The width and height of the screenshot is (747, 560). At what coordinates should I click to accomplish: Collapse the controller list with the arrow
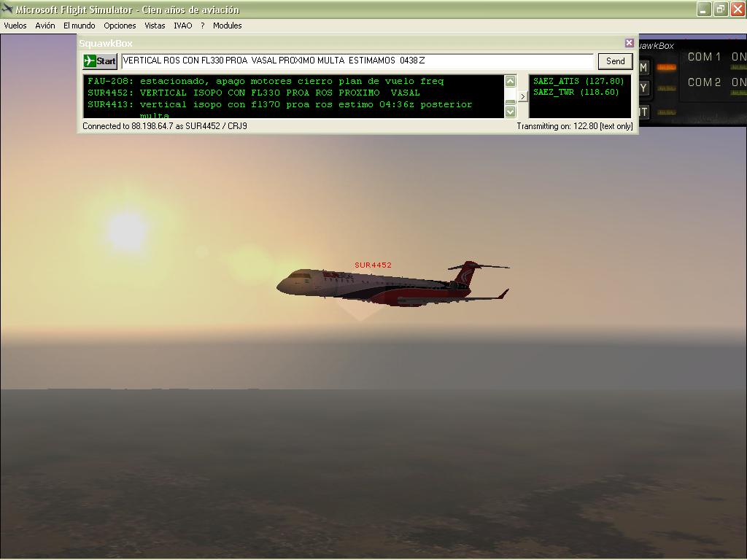(522, 97)
